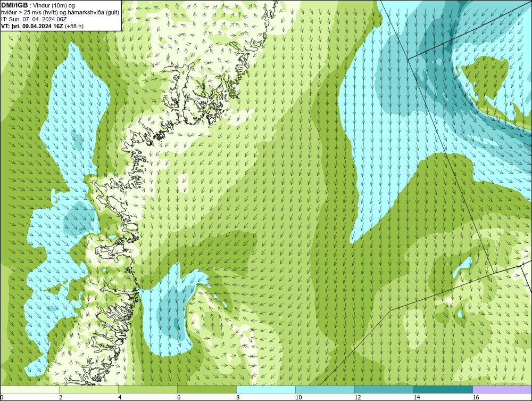Click the '(+58 h)' forecast offset text
The image size is (532, 401).
point(73,26)
